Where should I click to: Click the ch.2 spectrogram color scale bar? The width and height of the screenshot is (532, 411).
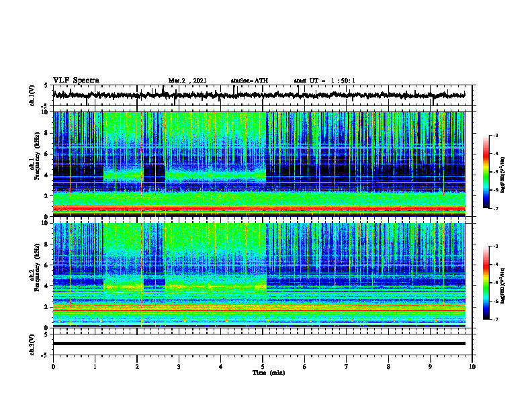tap(486, 283)
